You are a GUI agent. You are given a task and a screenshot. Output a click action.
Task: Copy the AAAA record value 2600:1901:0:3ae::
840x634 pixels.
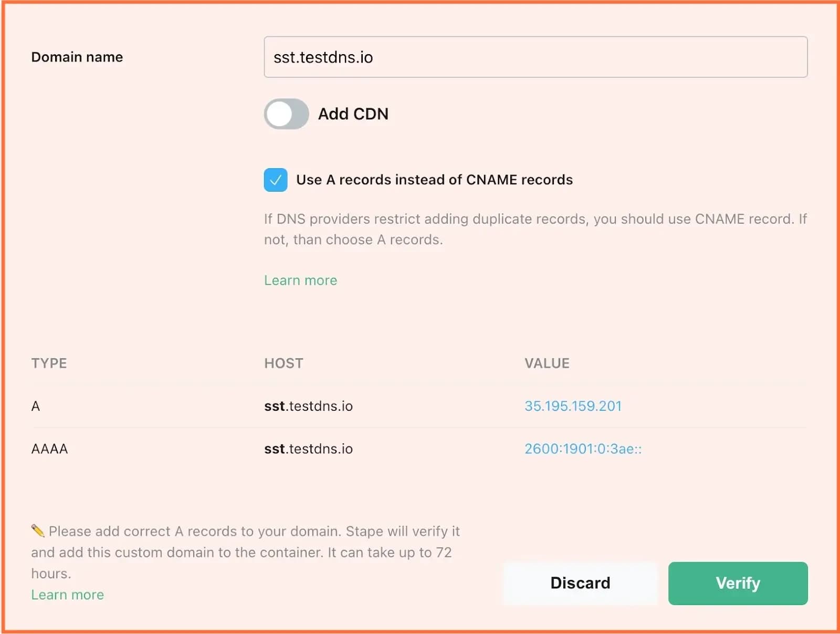pyautogui.click(x=583, y=449)
